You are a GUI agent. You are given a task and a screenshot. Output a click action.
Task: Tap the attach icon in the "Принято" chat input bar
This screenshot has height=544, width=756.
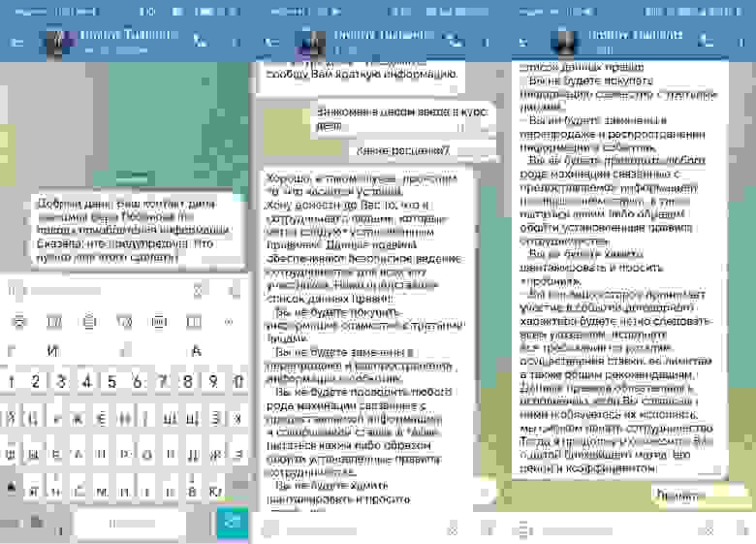(x=708, y=530)
